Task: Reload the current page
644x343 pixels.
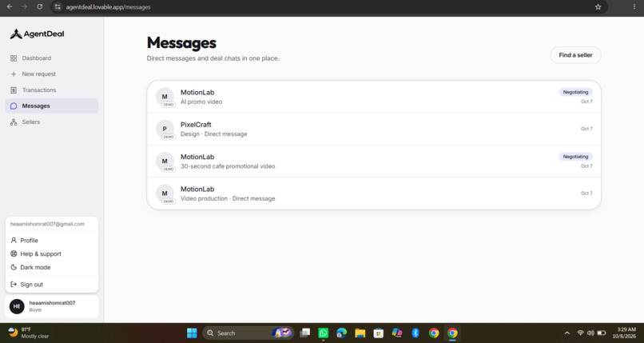Action: click(39, 6)
